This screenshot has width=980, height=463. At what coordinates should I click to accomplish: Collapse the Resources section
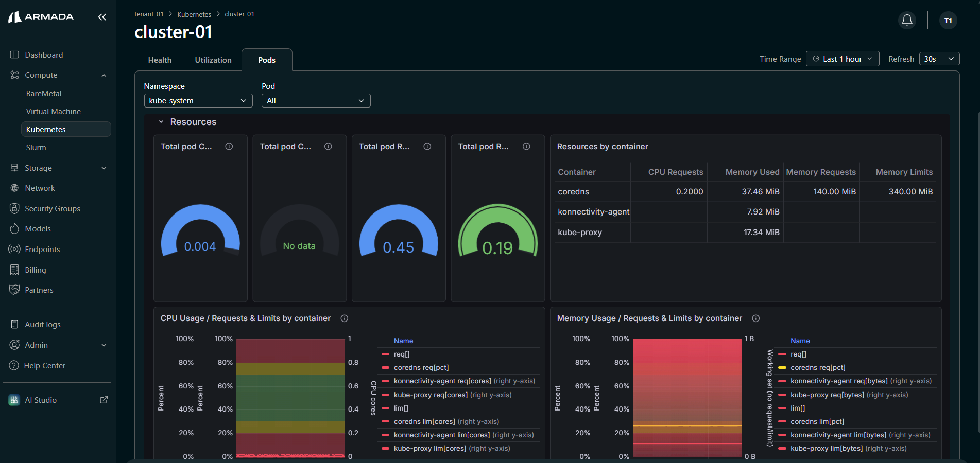(161, 122)
